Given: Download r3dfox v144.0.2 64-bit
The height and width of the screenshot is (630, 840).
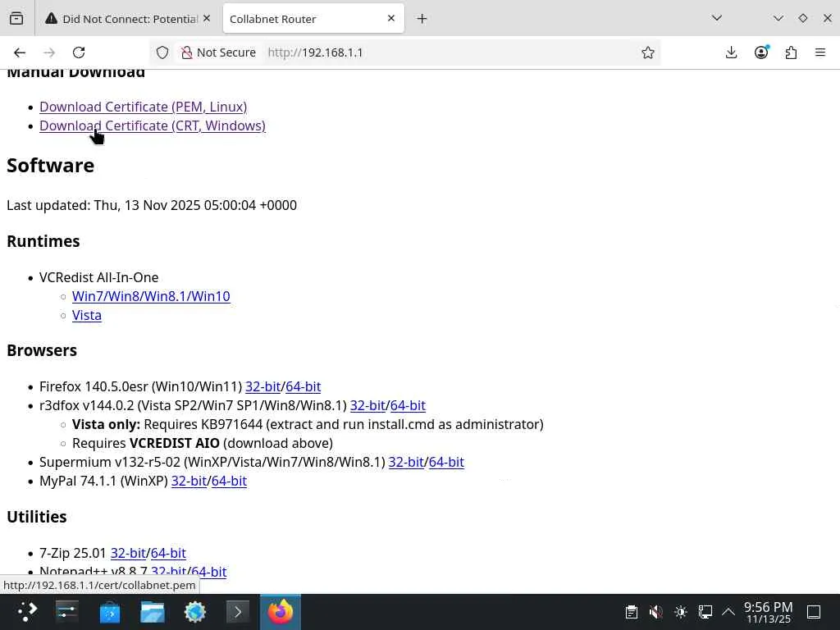Looking at the screenshot, I should [408, 405].
